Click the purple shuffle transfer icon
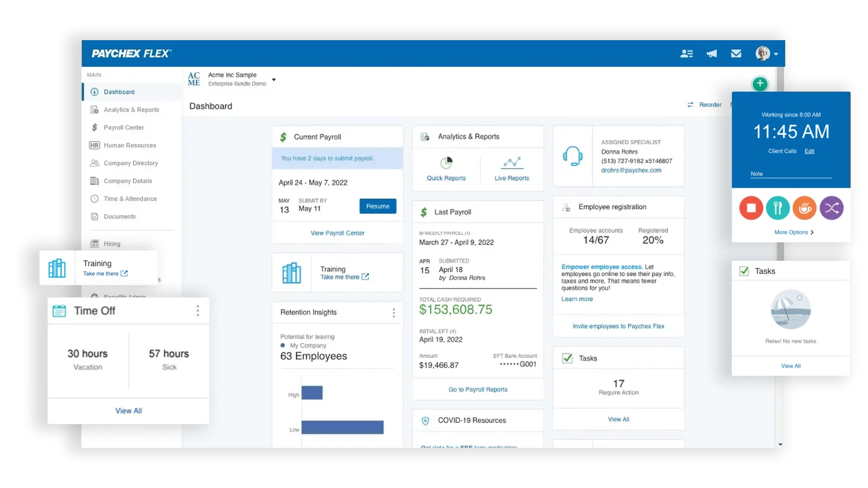Viewport: 868px width, 488px height. [x=832, y=208]
